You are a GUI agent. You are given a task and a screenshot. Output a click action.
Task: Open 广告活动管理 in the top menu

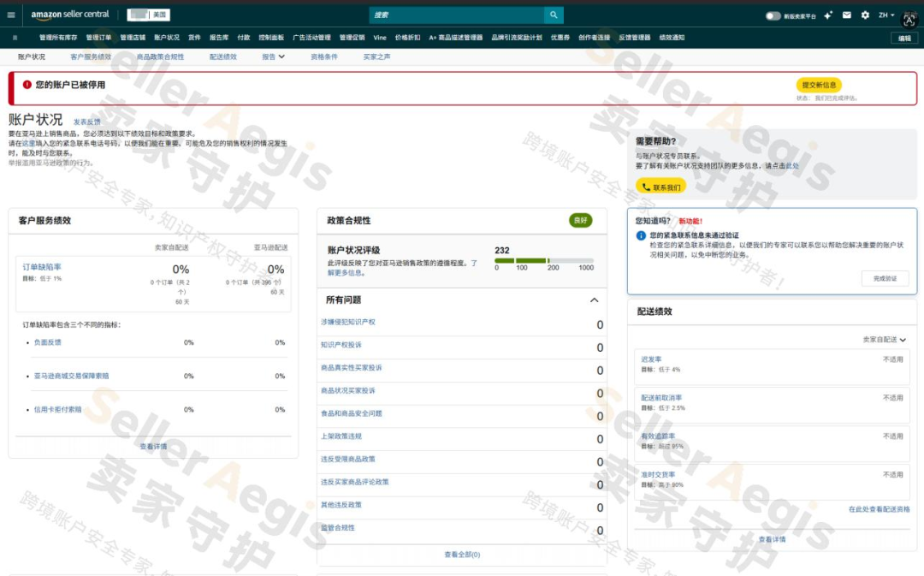(x=311, y=38)
